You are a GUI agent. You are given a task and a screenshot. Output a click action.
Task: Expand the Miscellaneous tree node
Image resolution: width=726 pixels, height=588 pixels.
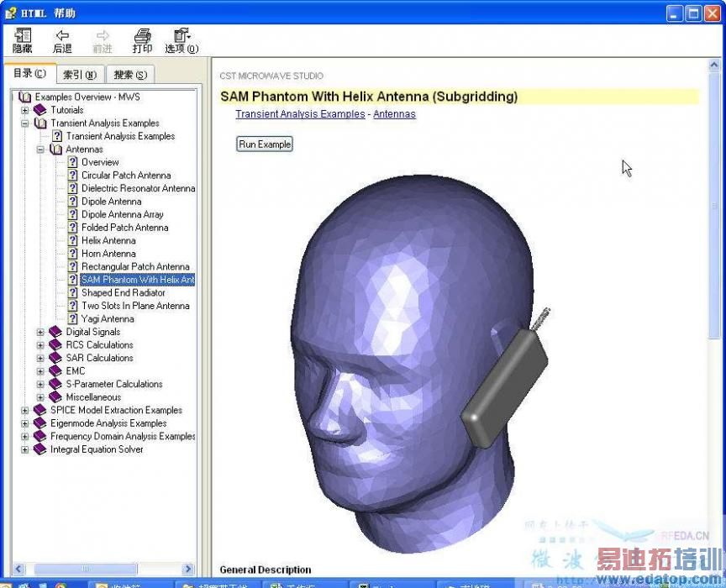pos(40,397)
